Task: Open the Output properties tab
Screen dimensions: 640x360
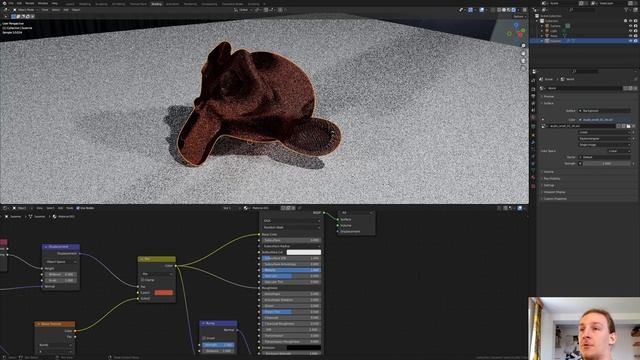Action: 533,96
